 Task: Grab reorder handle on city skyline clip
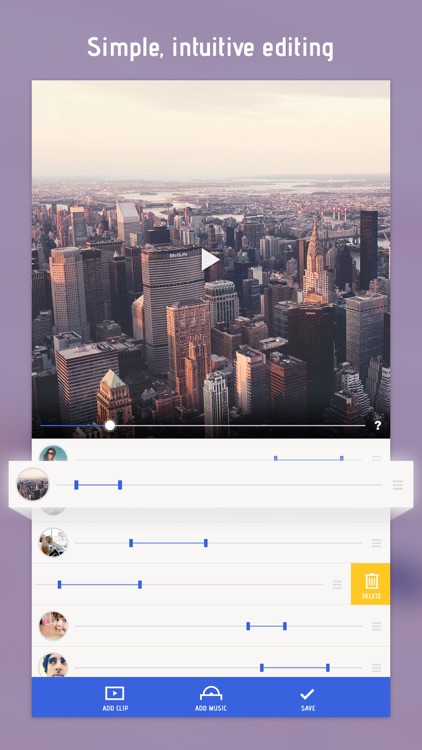pos(398,485)
